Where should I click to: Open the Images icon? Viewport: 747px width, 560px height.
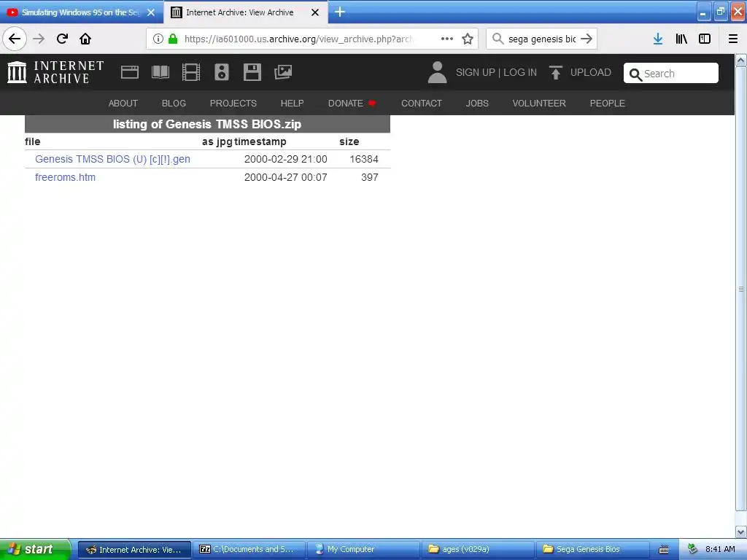click(283, 72)
